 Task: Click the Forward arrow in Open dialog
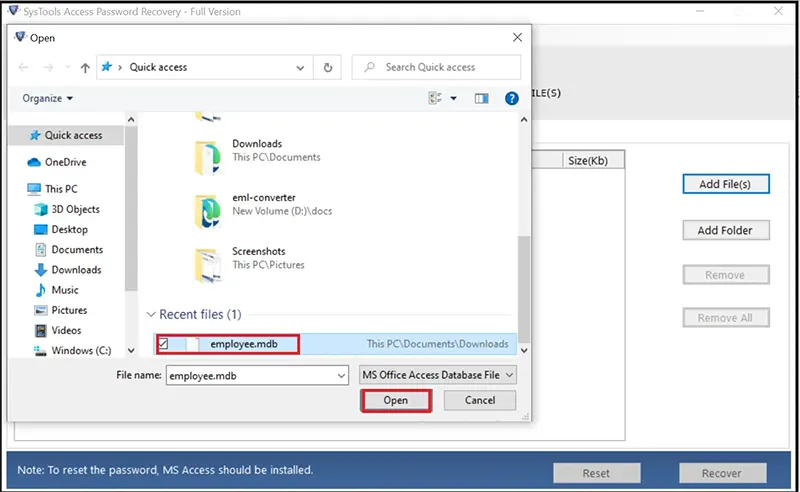[48, 67]
